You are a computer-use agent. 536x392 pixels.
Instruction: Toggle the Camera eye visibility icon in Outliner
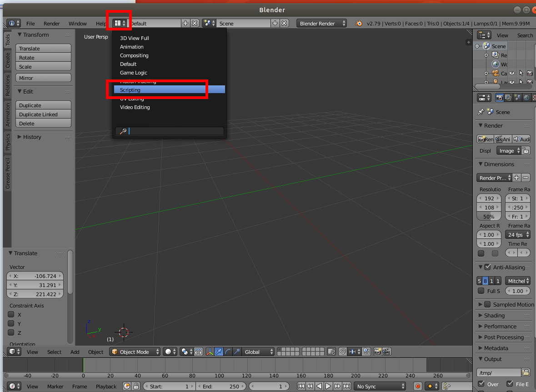(x=512, y=73)
